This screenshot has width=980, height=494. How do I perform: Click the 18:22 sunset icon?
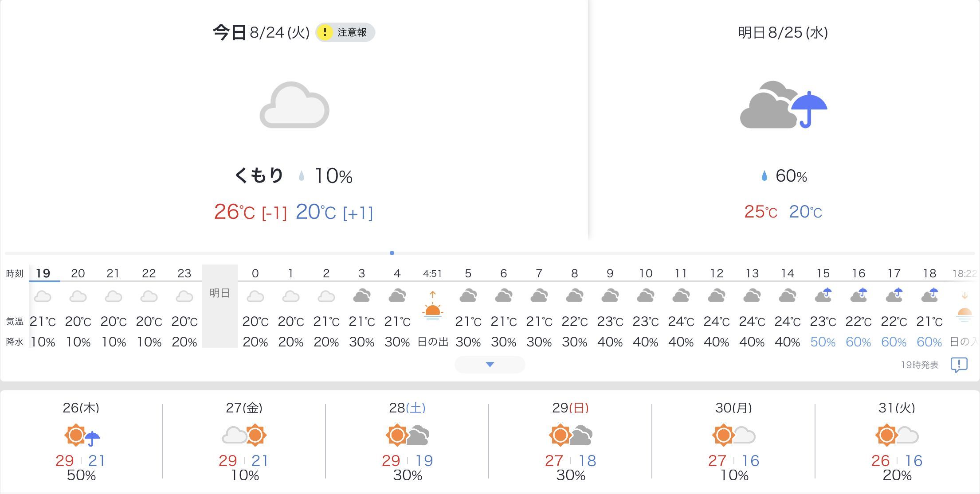964,308
